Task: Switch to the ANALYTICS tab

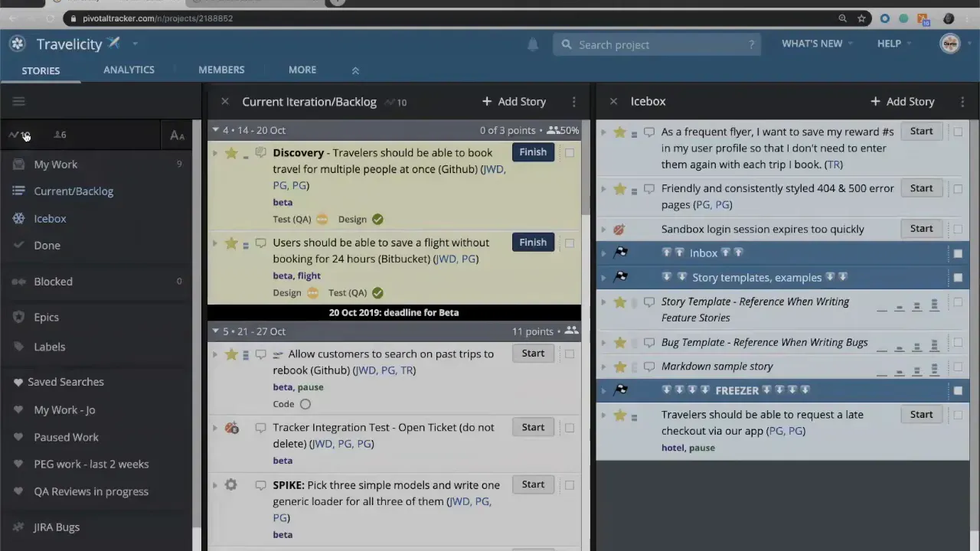Action: pos(129,70)
